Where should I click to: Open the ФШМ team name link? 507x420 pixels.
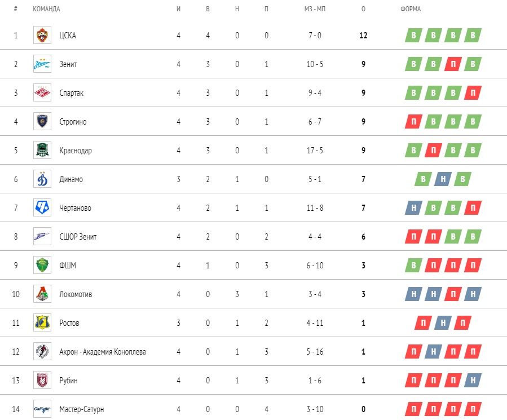point(68,266)
